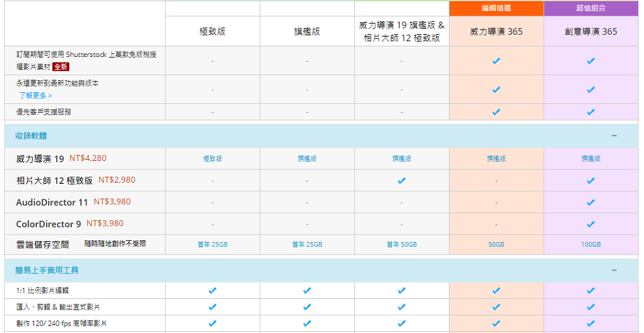Viewport: 644px width, 333px height.
Task: Collapse 簡易上手實用工具 section with minus icon
Action: coord(614,270)
